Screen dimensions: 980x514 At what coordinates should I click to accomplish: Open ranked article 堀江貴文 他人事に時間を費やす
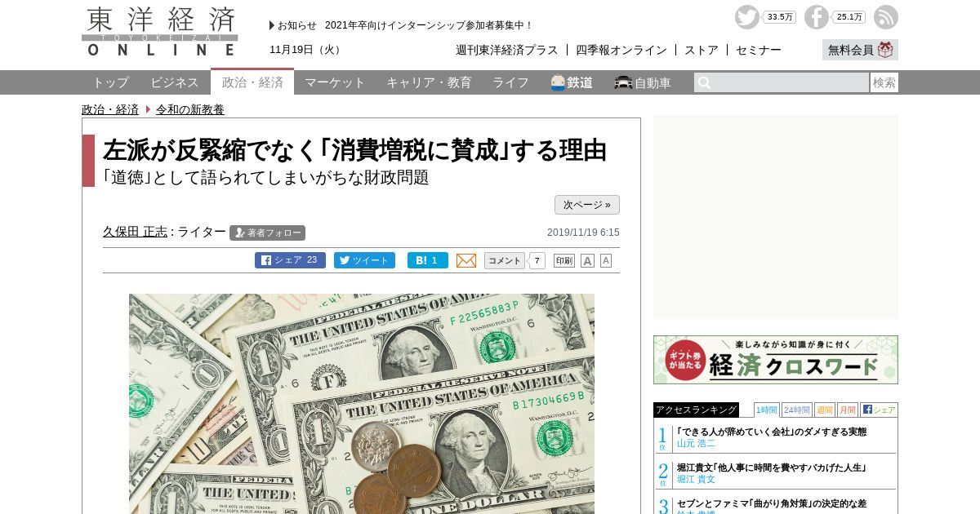[772, 467]
